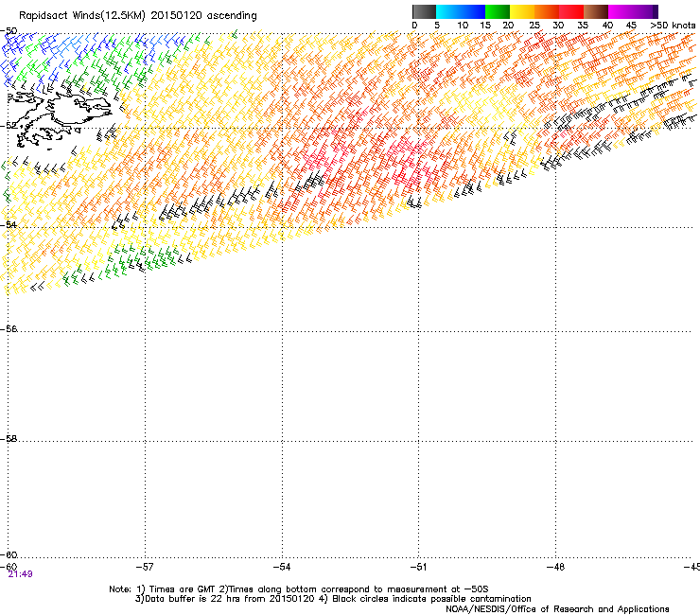Screen dimensions: 700x615
Task: Click the yellow 20-25 knots legend swatch
Action: (x=522, y=11)
